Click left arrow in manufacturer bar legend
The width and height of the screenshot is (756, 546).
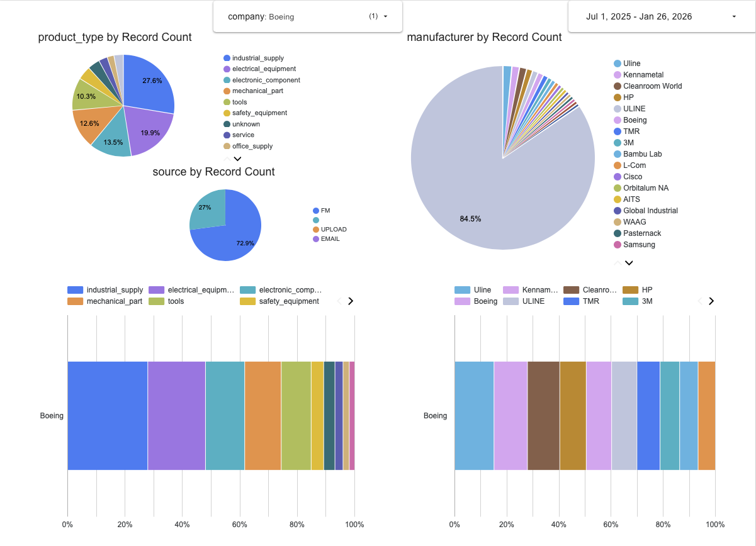[x=700, y=301]
